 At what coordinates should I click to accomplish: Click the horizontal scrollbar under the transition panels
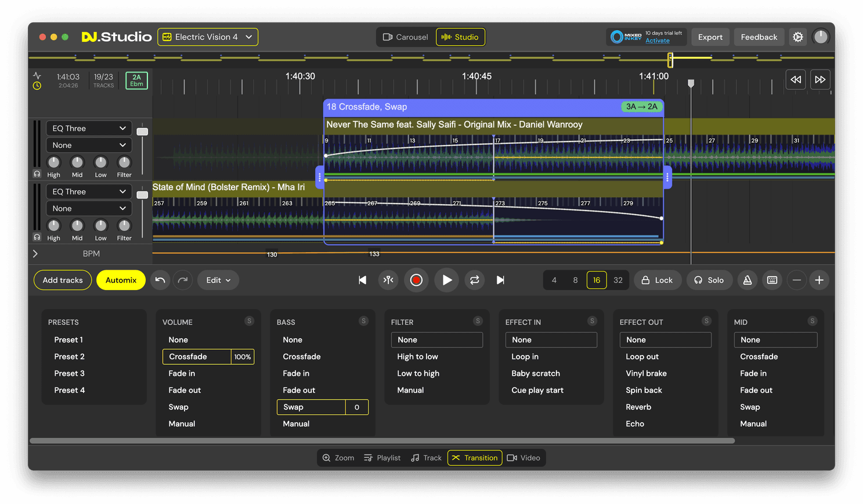[x=382, y=441]
